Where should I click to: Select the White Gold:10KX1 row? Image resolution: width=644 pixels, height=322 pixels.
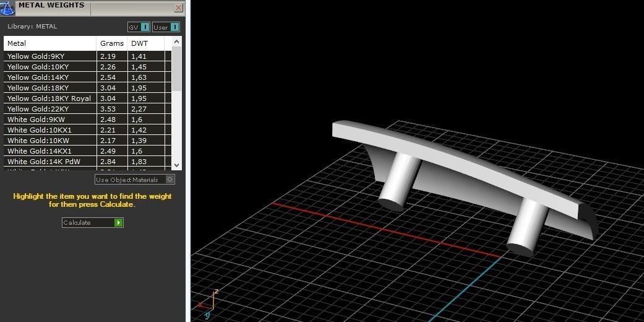pos(87,130)
